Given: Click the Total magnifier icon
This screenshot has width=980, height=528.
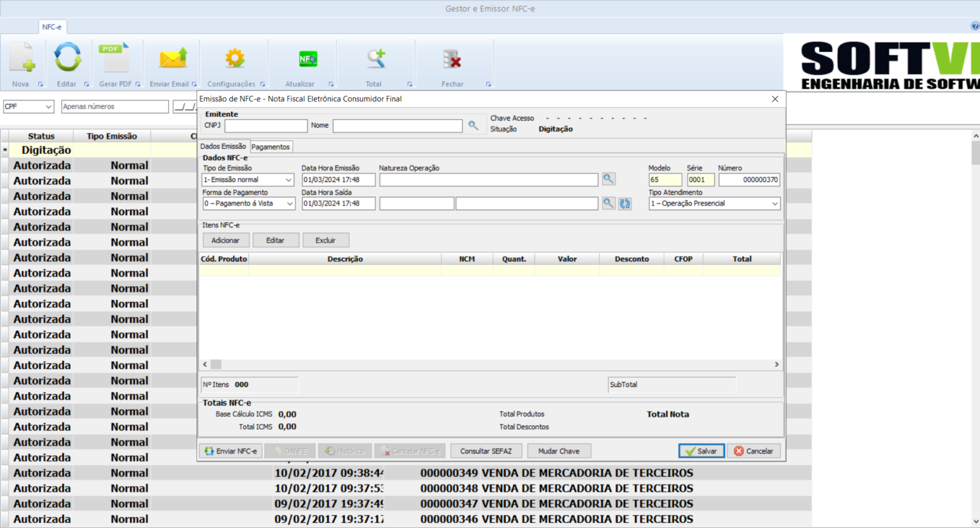Looking at the screenshot, I should [376, 59].
